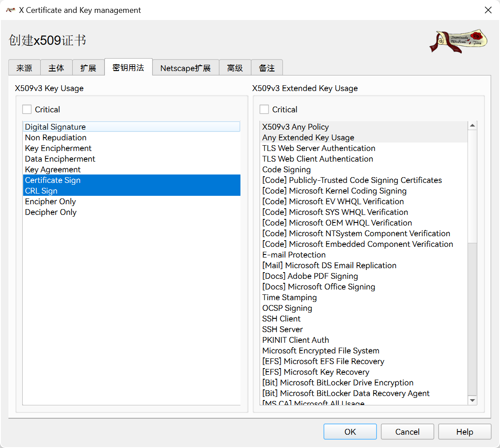Choose Microsoft Office Signing
This screenshot has width=500, height=448.
(x=364, y=287)
